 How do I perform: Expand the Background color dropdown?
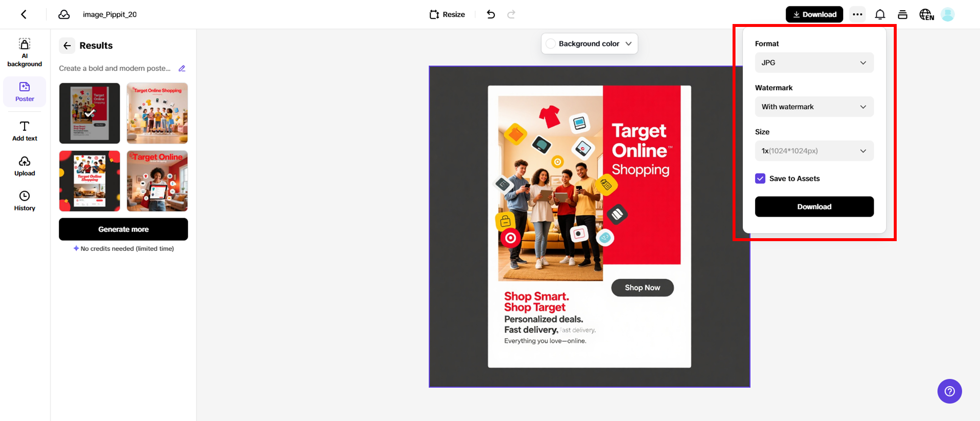coord(589,44)
